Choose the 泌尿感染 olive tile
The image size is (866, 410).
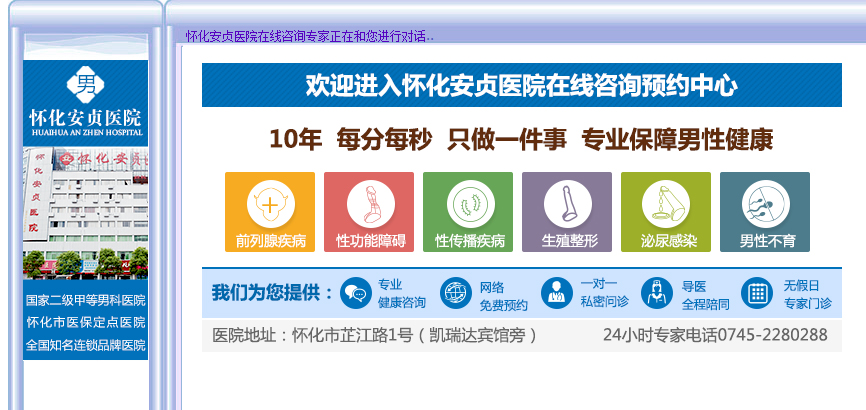click(x=666, y=212)
